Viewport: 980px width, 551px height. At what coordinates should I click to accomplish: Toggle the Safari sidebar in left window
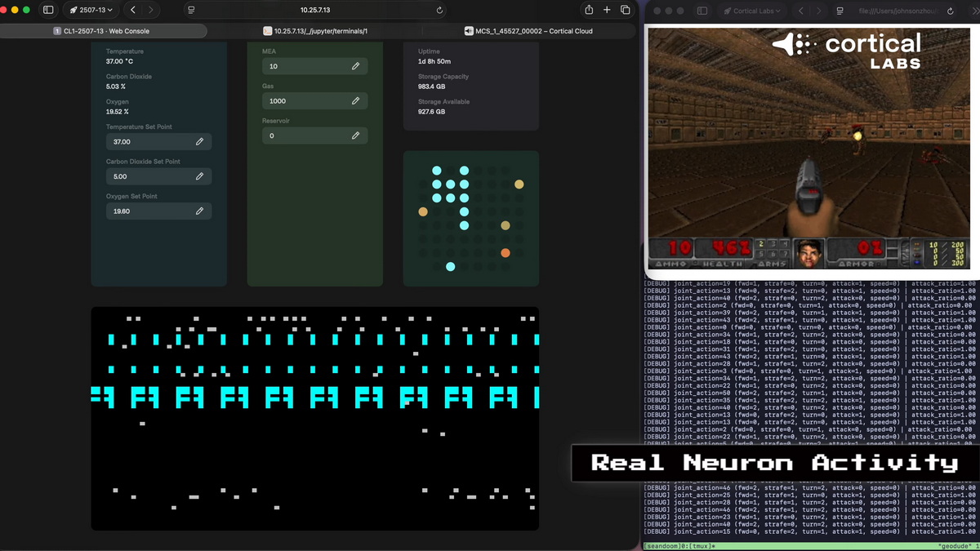click(x=48, y=10)
